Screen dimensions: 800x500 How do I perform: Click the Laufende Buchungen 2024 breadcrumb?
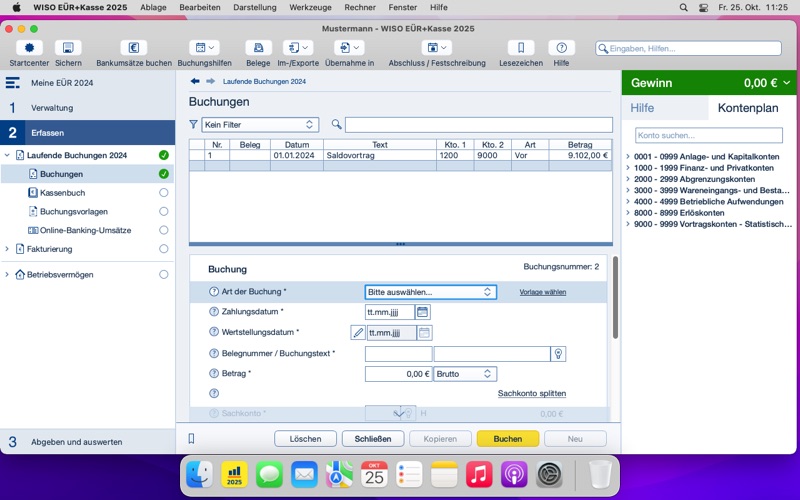pos(264,82)
